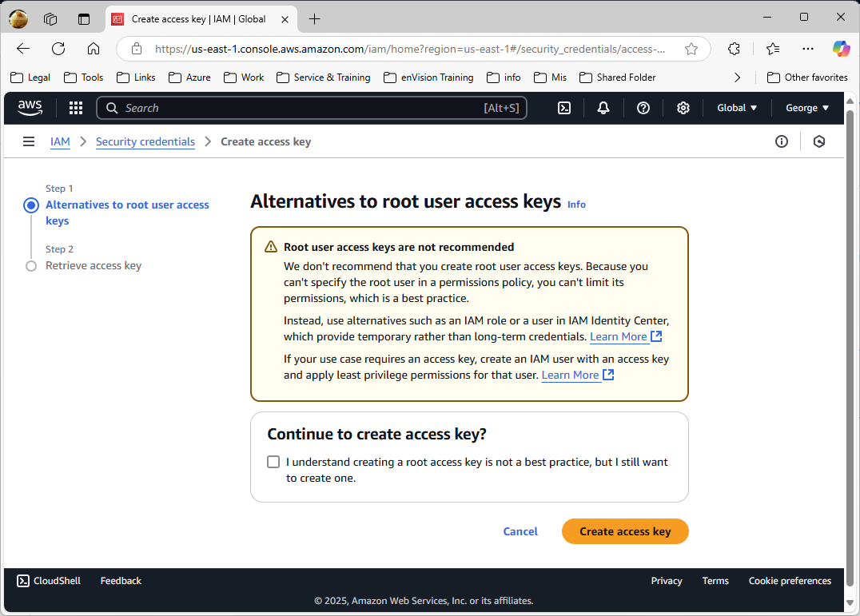
Task: Click the AWS logo home icon
Action: [x=30, y=108]
